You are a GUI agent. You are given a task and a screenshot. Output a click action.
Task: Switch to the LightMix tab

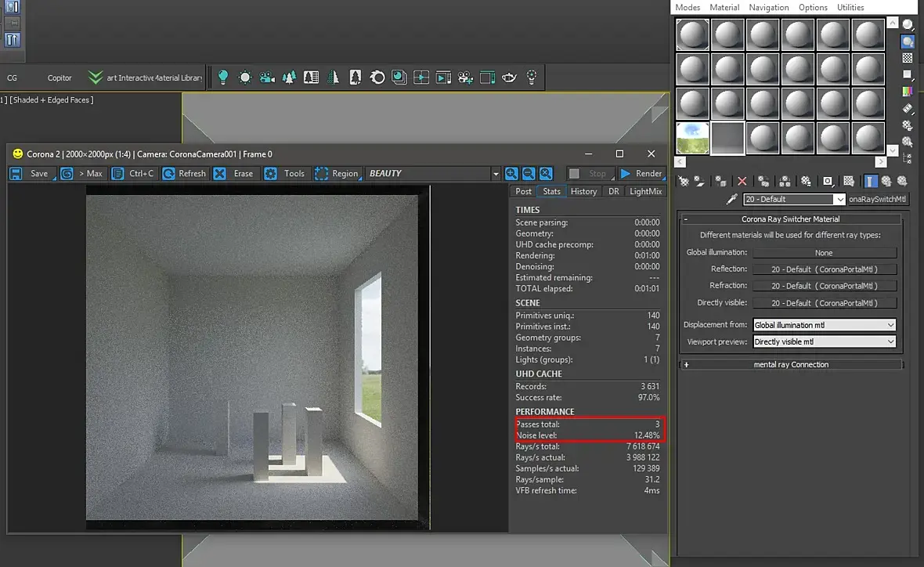pos(646,192)
